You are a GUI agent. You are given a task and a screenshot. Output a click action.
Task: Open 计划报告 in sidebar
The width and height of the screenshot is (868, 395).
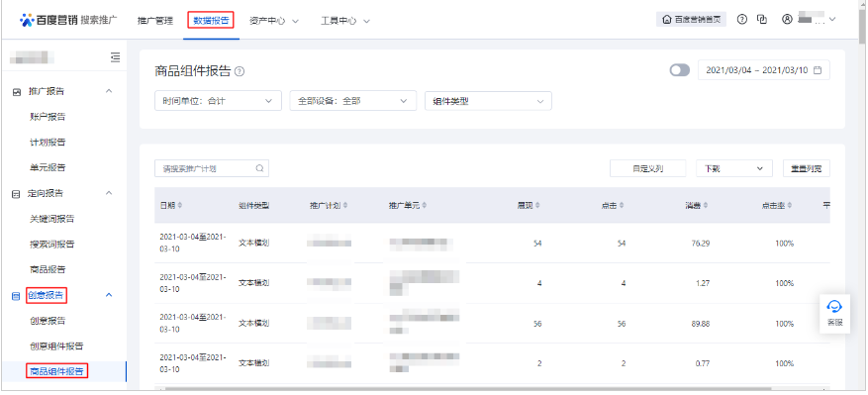[x=48, y=143]
